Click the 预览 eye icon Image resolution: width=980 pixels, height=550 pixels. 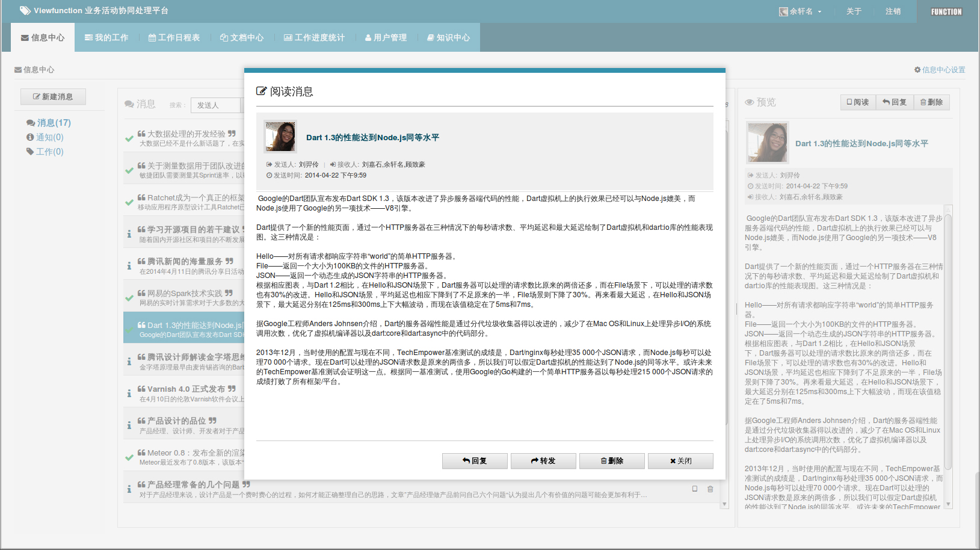[x=750, y=102]
